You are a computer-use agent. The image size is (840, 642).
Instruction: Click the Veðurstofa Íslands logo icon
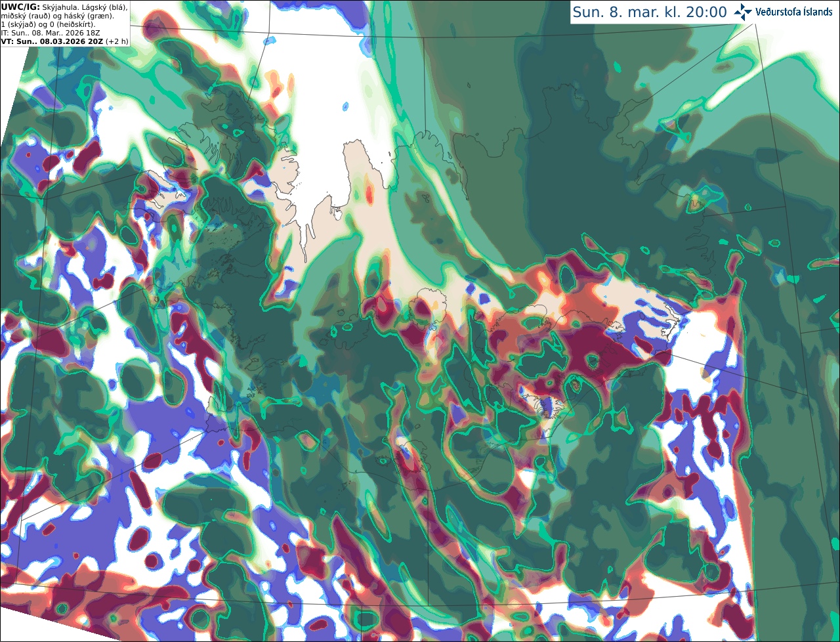pos(743,12)
